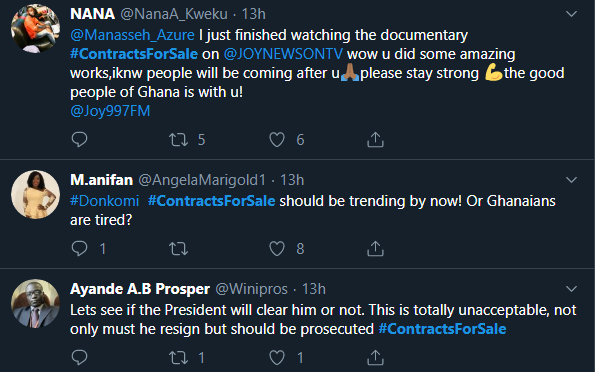Open more options chevron on Ayande's tweet
This screenshot has width=595, height=372.
coord(571,289)
